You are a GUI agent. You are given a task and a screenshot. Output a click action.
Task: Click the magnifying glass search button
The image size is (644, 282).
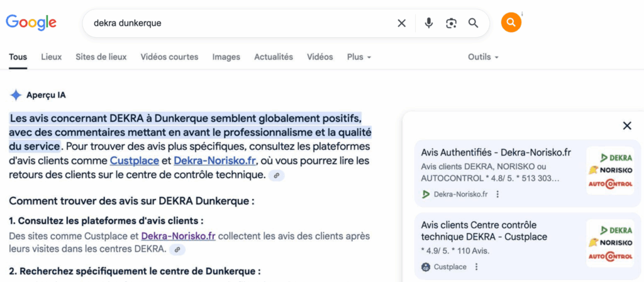[474, 23]
